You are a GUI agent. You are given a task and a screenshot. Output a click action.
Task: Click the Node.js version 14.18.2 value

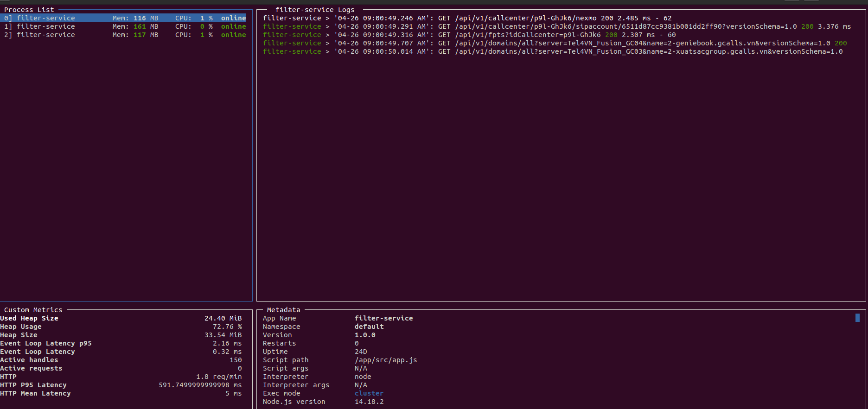point(369,402)
